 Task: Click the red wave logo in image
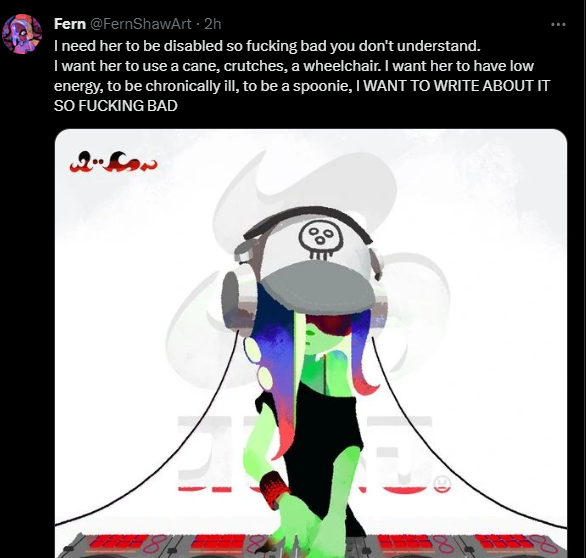pyautogui.click(x=113, y=162)
